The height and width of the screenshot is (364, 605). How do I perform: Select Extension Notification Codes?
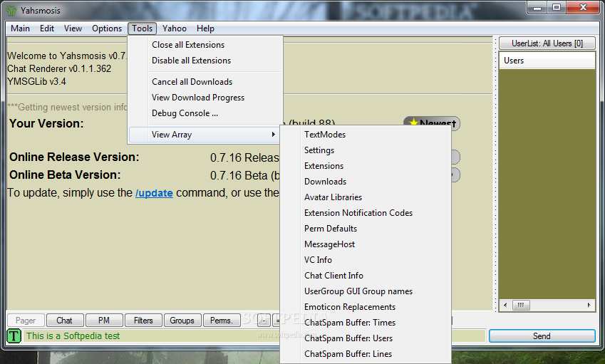click(x=366, y=213)
